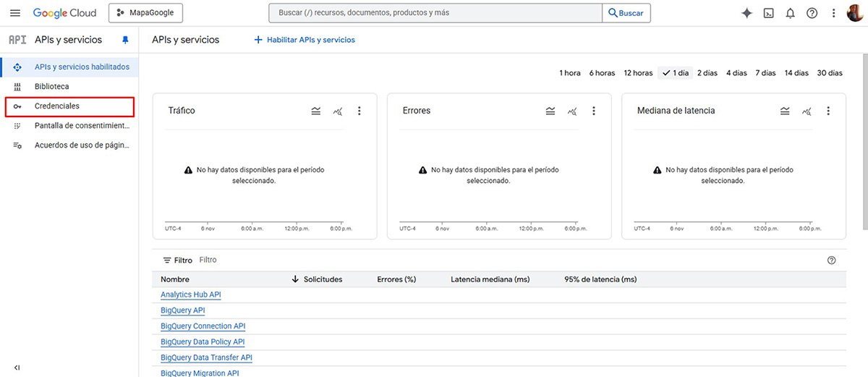Open the BigQuery Data Policy API link
Viewport: 868px width, 377px height.
tap(203, 342)
